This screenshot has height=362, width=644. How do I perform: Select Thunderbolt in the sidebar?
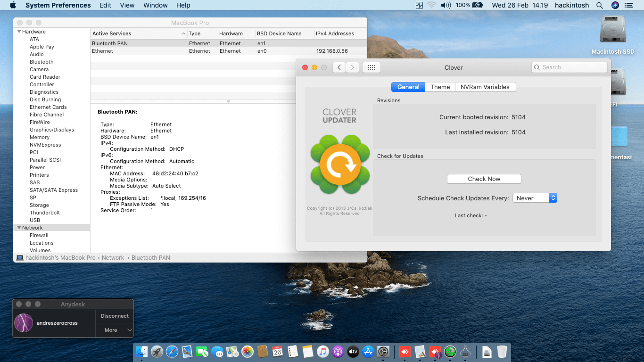pyautogui.click(x=45, y=213)
